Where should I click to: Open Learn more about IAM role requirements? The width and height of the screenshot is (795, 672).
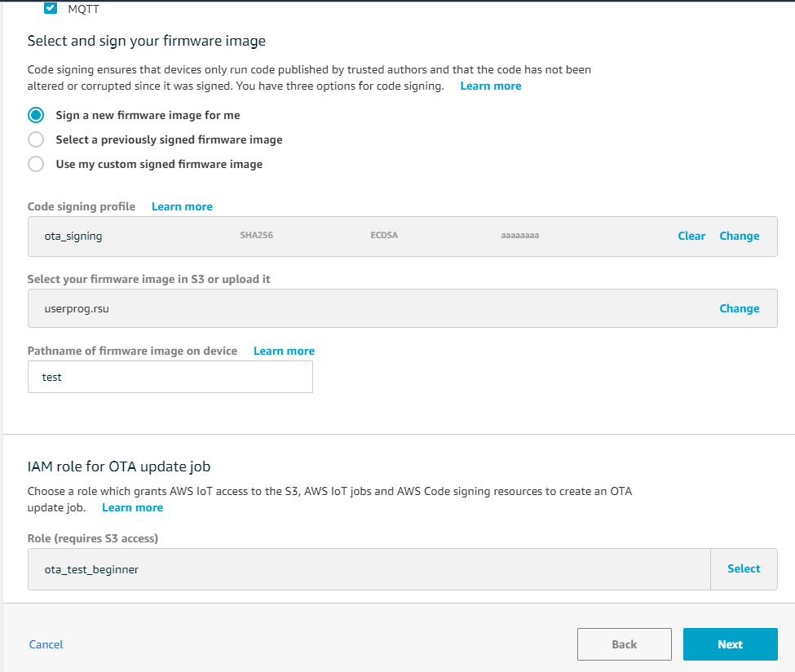[132, 507]
